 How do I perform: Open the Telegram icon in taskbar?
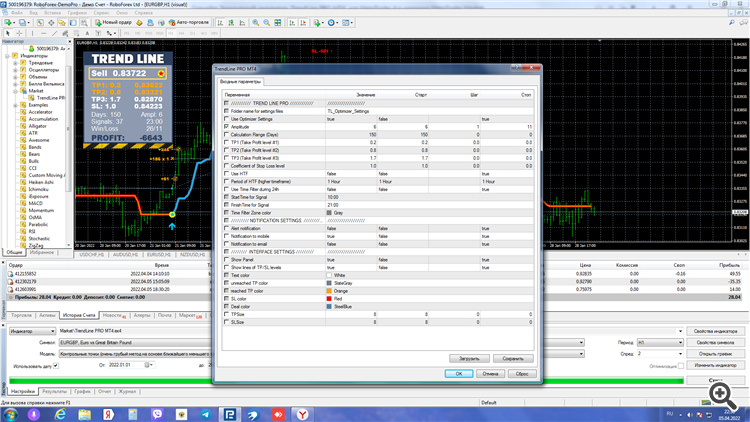pos(206,414)
